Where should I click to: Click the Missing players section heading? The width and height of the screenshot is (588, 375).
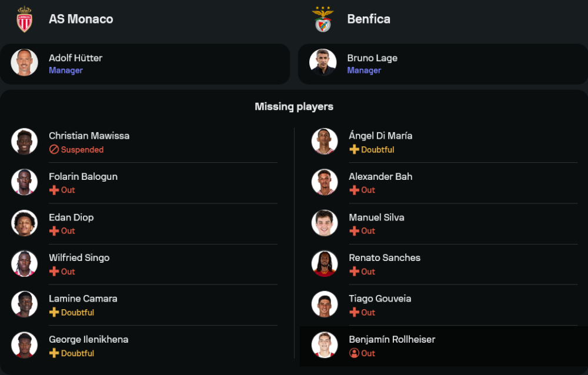tap(294, 106)
